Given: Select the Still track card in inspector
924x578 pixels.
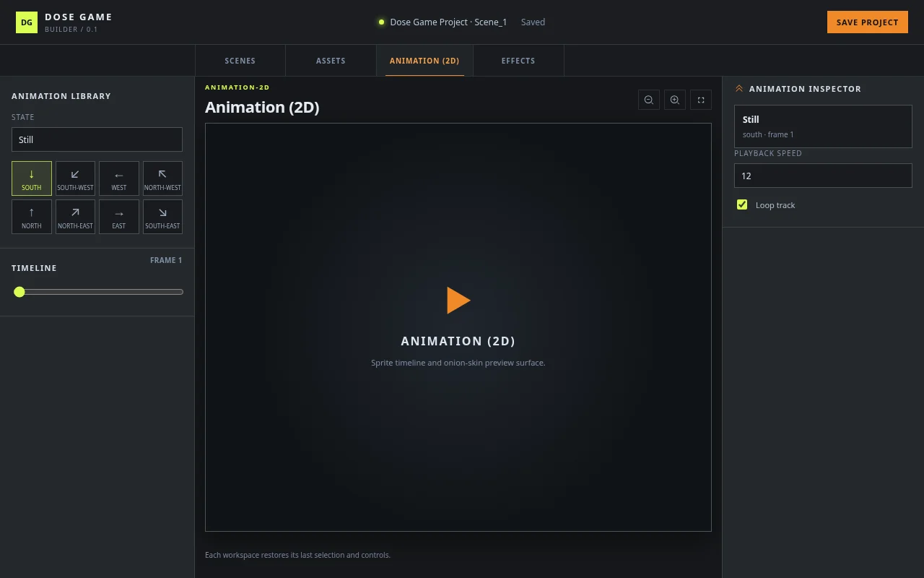Looking at the screenshot, I should [x=823, y=126].
